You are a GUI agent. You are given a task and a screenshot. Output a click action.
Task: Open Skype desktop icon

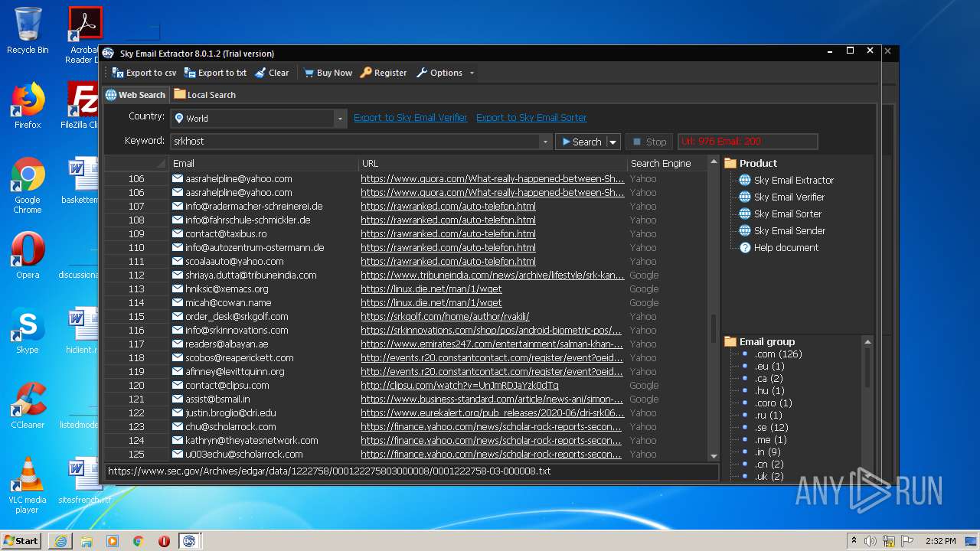point(28,331)
